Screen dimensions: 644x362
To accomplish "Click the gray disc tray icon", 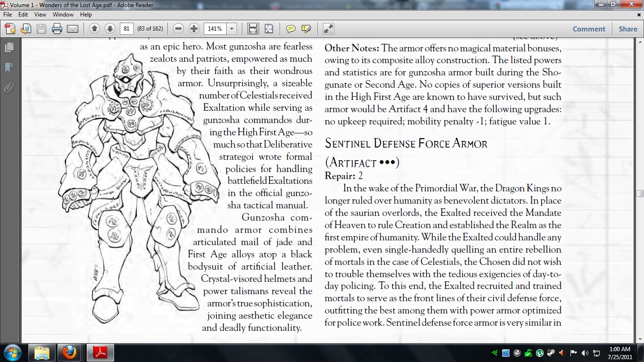I will (x=517, y=353).
